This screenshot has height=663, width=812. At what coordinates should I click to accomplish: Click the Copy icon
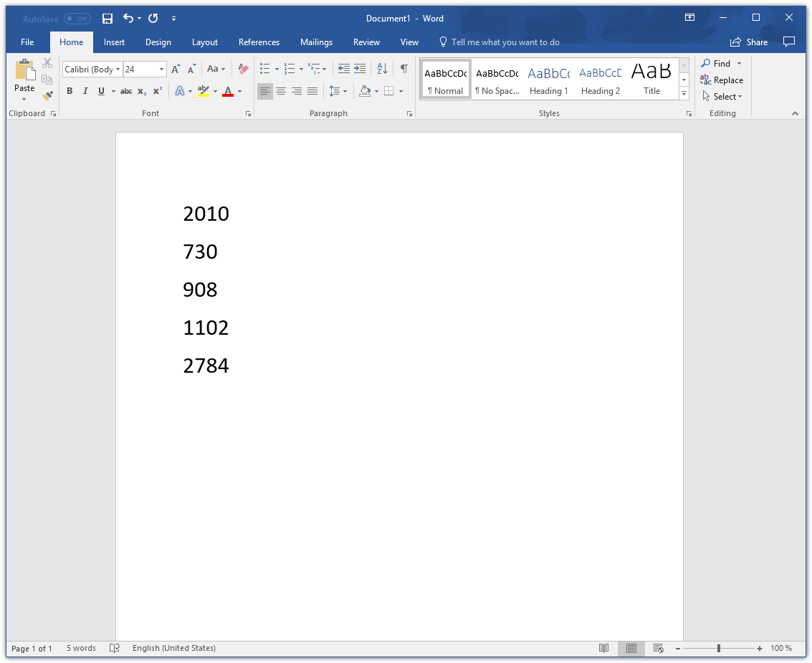pyautogui.click(x=47, y=80)
